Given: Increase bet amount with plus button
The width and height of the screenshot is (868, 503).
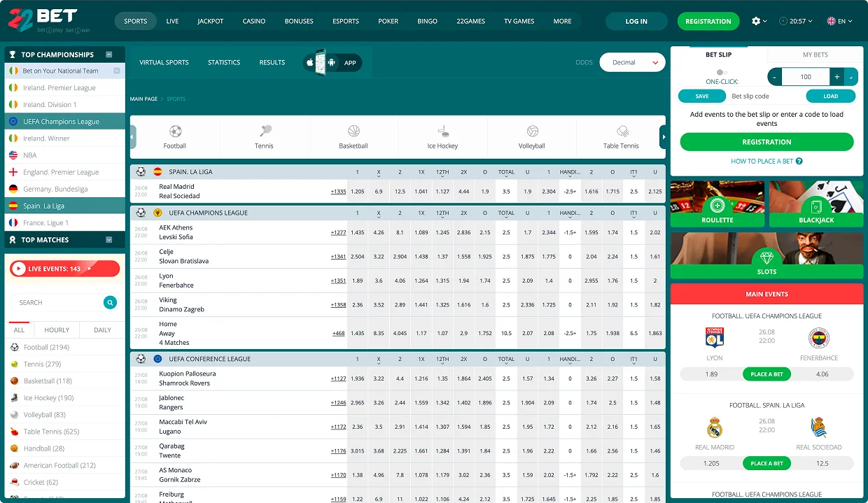Looking at the screenshot, I should coord(837,77).
